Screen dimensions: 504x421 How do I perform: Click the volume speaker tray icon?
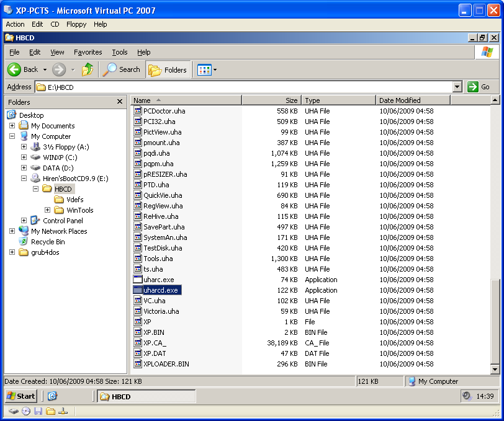[466, 396]
